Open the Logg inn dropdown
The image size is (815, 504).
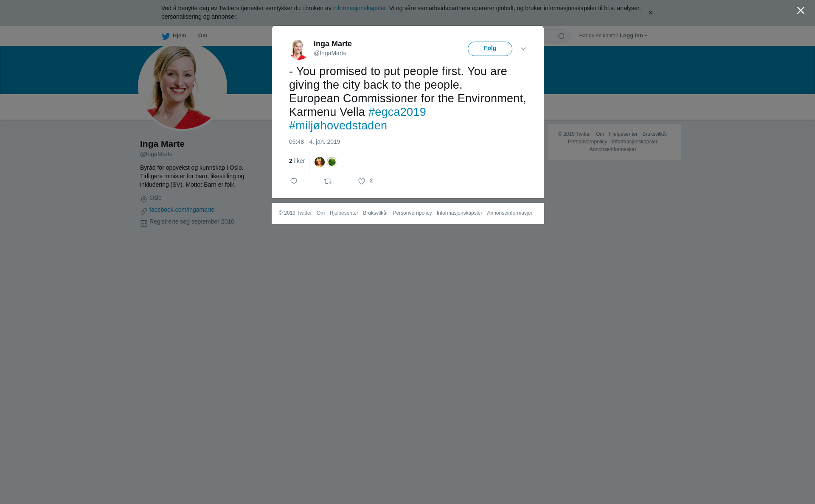pyautogui.click(x=633, y=36)
